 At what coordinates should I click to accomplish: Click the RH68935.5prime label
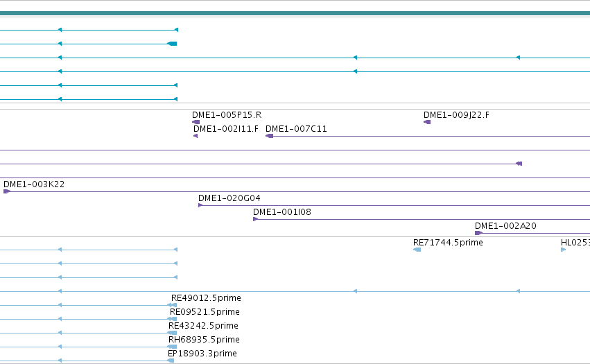tap(204, 340)
